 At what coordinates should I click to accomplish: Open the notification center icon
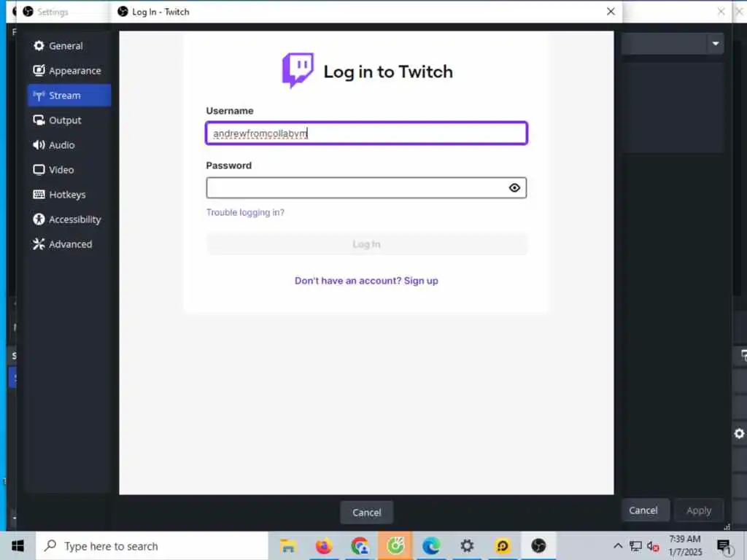tap(724, 546)
